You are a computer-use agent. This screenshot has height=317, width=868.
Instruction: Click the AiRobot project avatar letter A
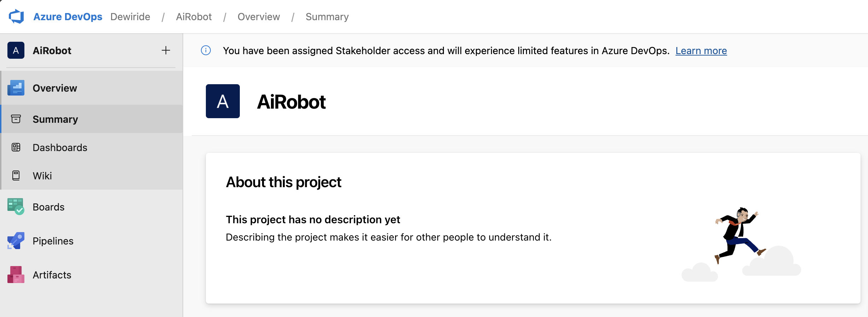[x=16, y=50]
